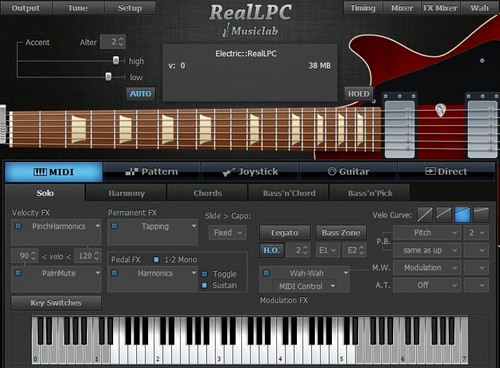Enable Wah-Wah modulation FX checkbox
The width and height of the screenshot is (500, 368).
[266, 273]
